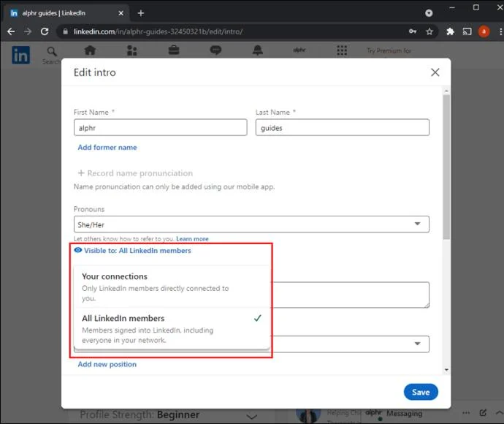
Task: Expand Messaging bar with chevron
Action: [x=499, y=413]
